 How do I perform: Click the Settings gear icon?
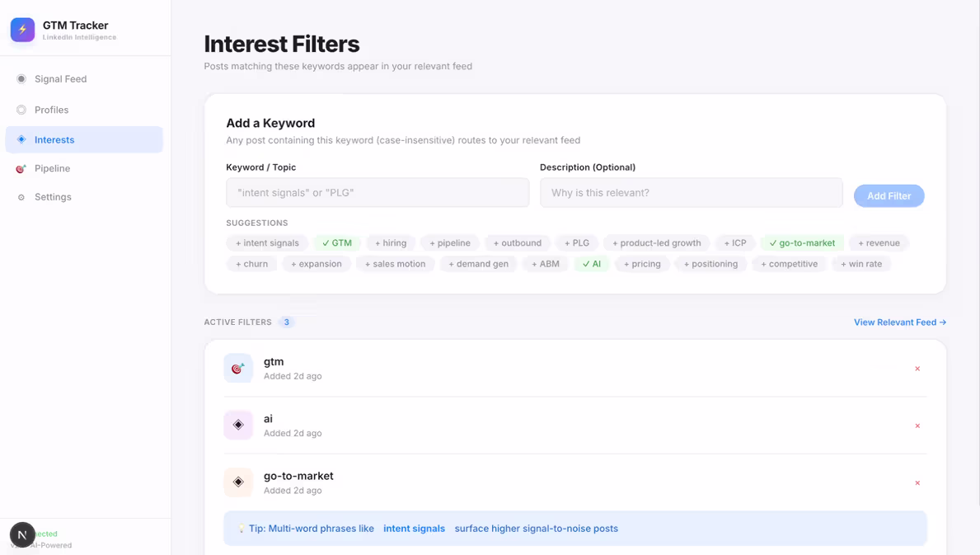[19, 196]
